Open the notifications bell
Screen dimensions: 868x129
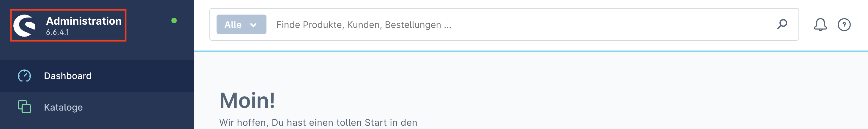820,25
